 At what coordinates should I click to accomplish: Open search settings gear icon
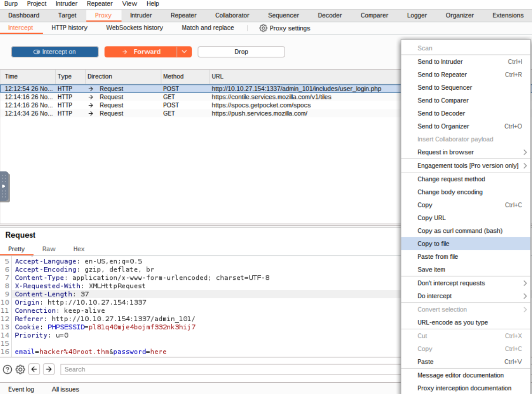click(20, 369)
